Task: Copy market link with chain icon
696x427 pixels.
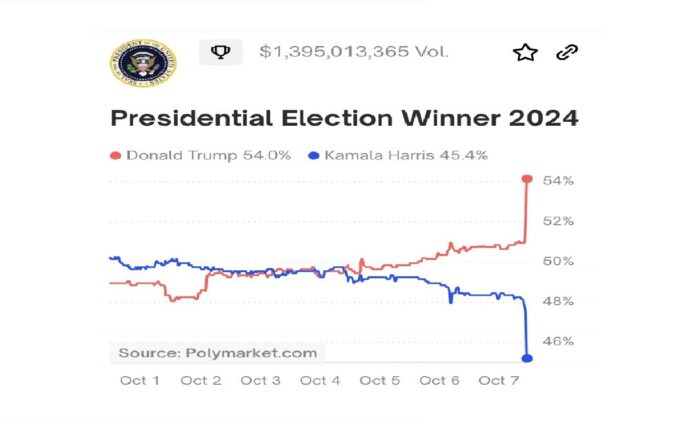Action: pos(568,52)
